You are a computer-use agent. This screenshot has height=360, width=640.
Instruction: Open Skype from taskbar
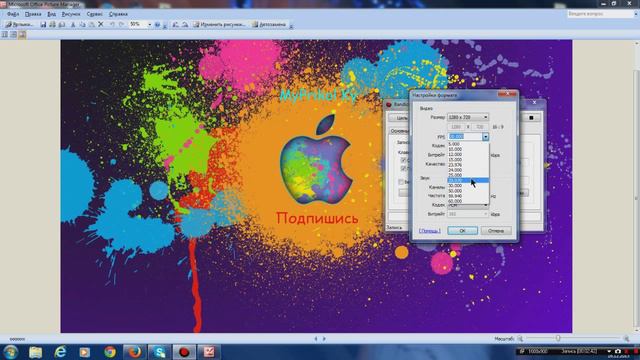pos(159,352)
